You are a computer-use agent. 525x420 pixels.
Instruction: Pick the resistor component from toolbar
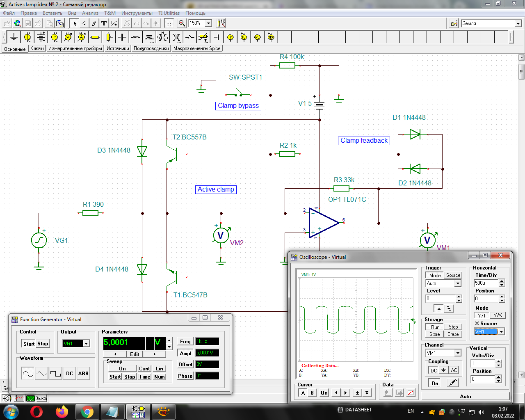coord(95,37)
